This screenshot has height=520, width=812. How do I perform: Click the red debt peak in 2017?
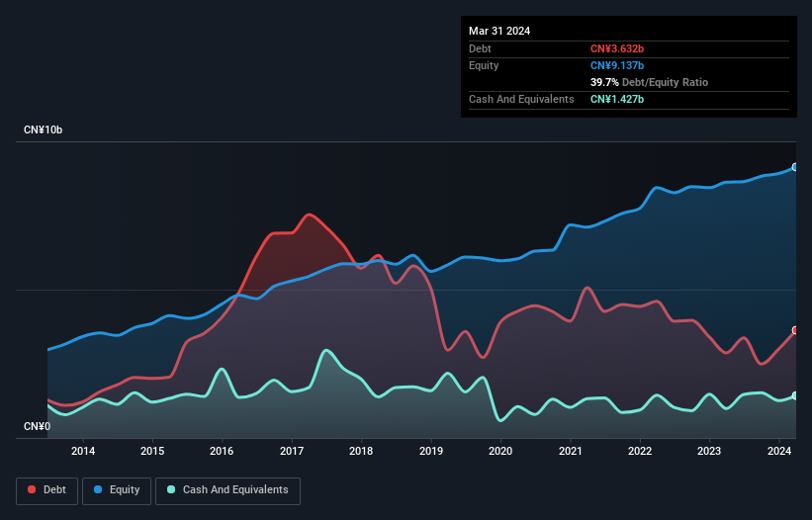pyautogui.click(x=310, y=215)
